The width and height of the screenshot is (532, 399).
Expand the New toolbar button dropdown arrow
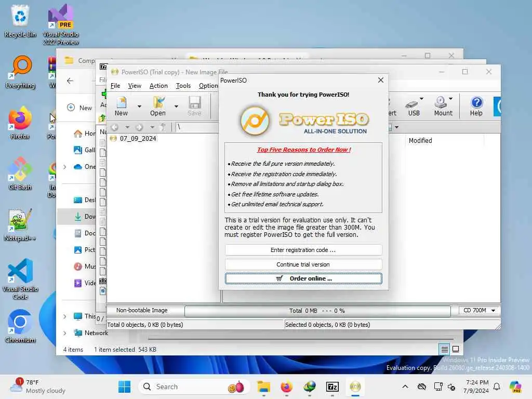click(x=139, y=106)
